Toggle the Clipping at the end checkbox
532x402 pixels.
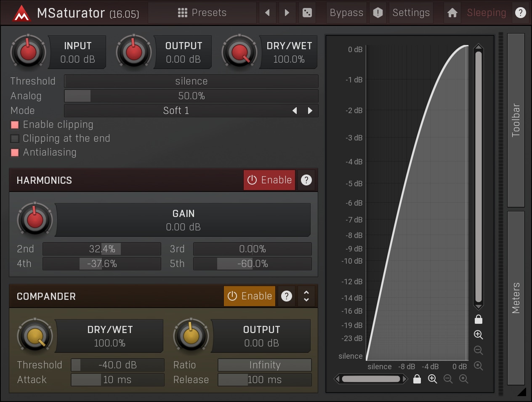(x=15, y=138)
